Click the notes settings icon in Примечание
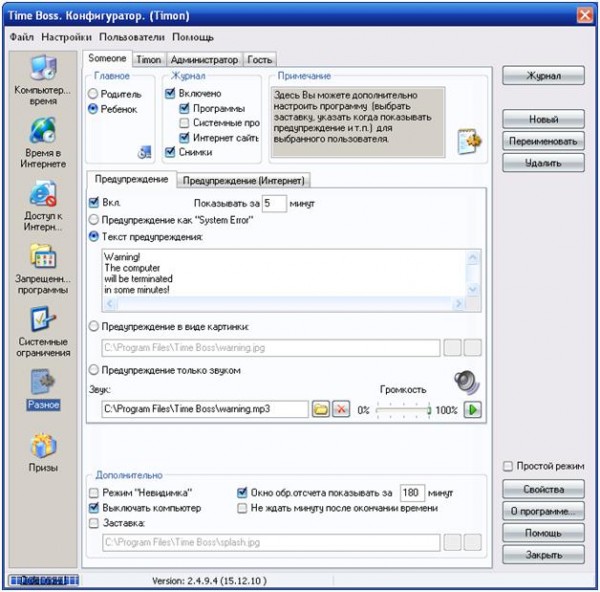 (470, 141)
